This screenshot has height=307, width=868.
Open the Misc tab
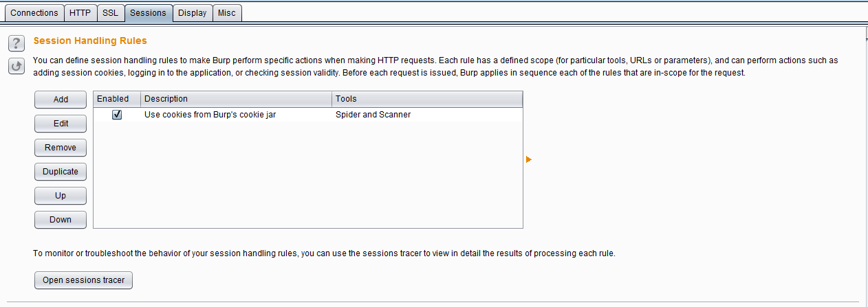(226, 12)
